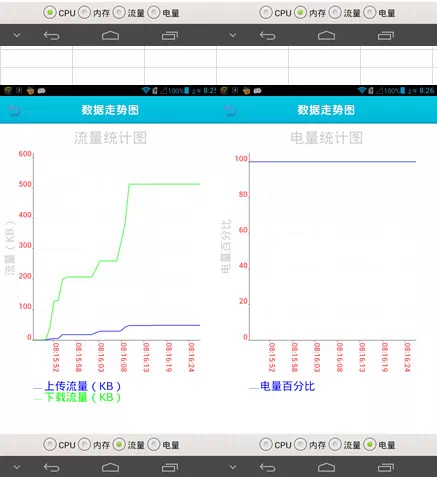
Task: Select CPU radio below the 流量统计图 chart
Action: tap(50, 445)
